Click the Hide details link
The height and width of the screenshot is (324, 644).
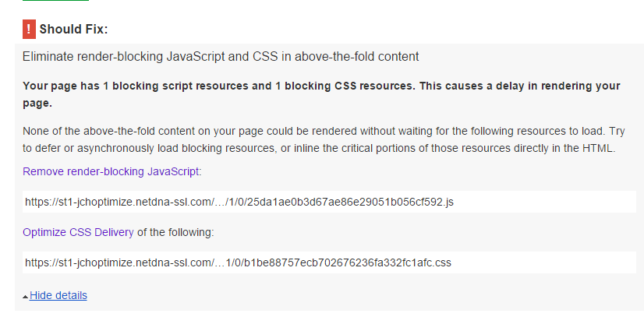pos(58,295)
